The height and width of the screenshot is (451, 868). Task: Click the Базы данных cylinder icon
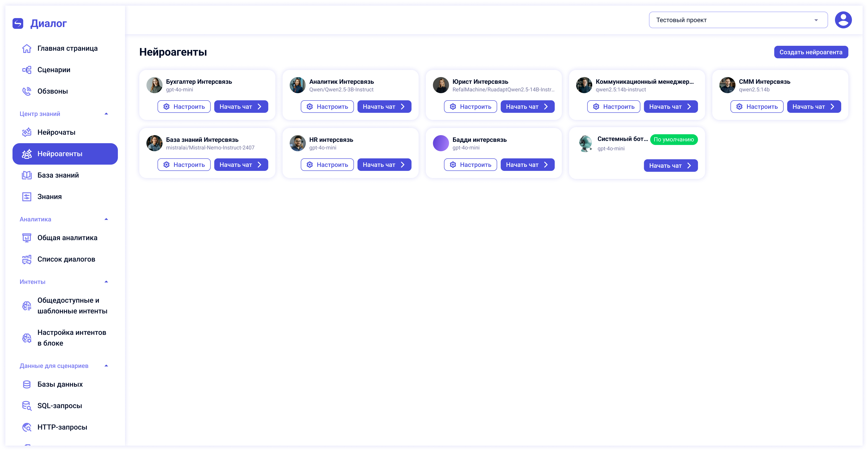pyautogui.click(x=27, y=385)
